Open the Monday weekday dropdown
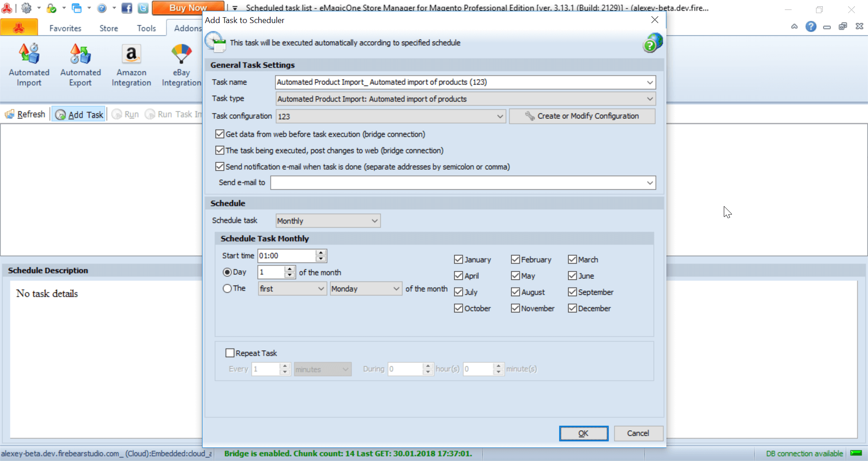Screen dimensions: 868x461 pyautogui.click(x=366, y=288)
